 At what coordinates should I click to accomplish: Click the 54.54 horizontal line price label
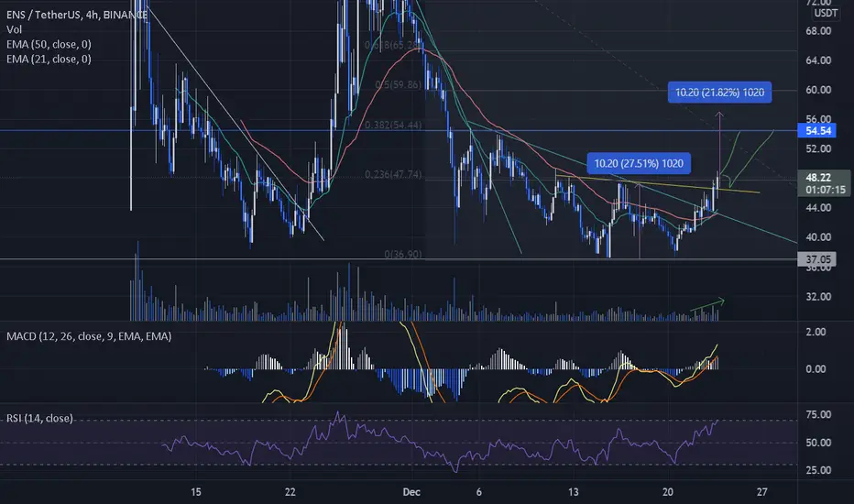coord(818,131)
